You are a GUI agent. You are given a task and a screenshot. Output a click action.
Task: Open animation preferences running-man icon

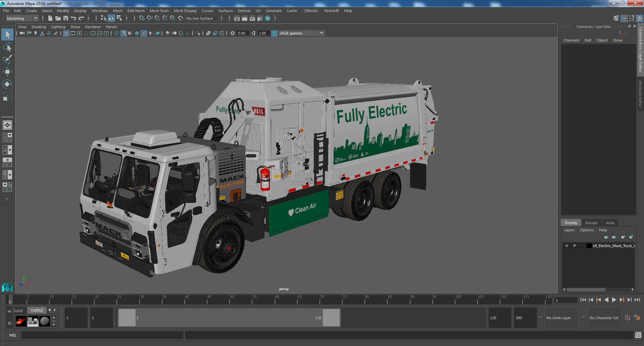pos(637,318)
